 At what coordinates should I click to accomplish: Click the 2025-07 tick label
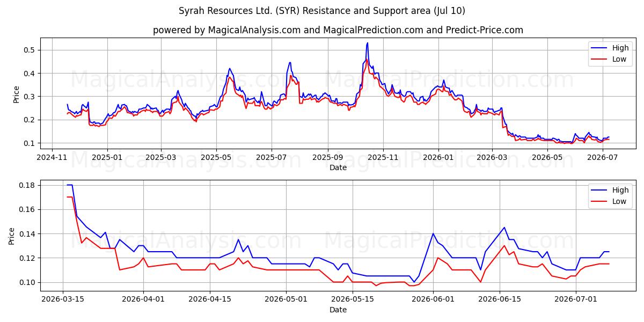(x=271, y=158)
